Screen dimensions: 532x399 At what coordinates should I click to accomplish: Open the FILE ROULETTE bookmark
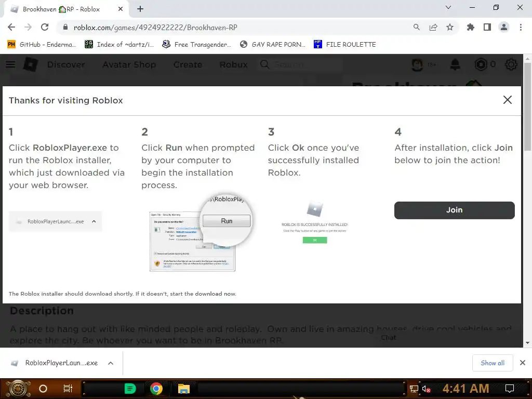(x=345, y=45)
